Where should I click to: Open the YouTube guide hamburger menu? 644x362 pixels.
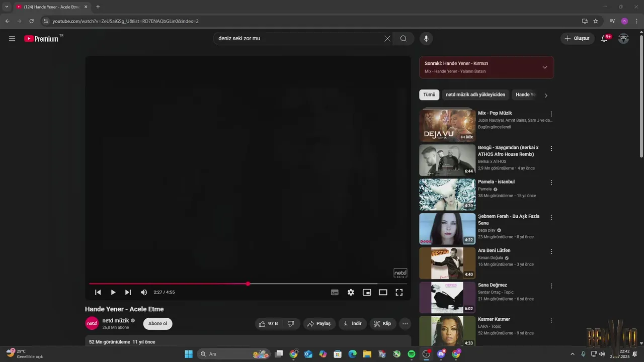point(12,38)
